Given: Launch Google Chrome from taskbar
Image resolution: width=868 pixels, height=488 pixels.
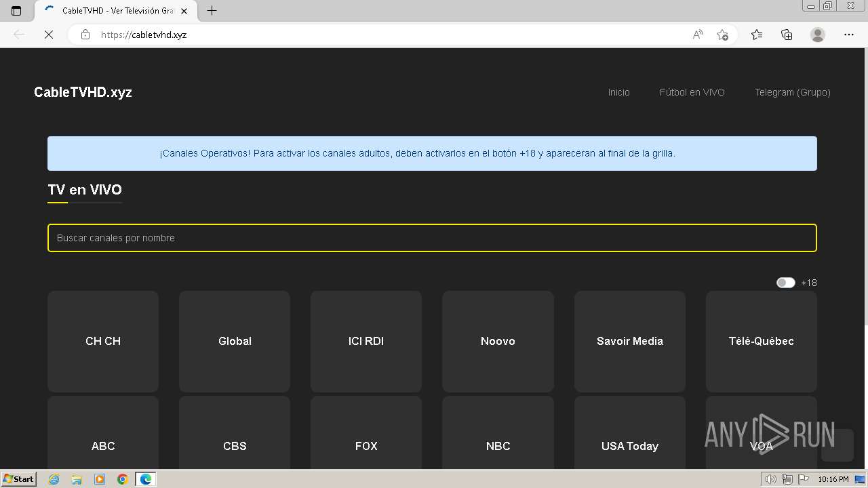Looking at the screenshot, I should tap(123, 479).
